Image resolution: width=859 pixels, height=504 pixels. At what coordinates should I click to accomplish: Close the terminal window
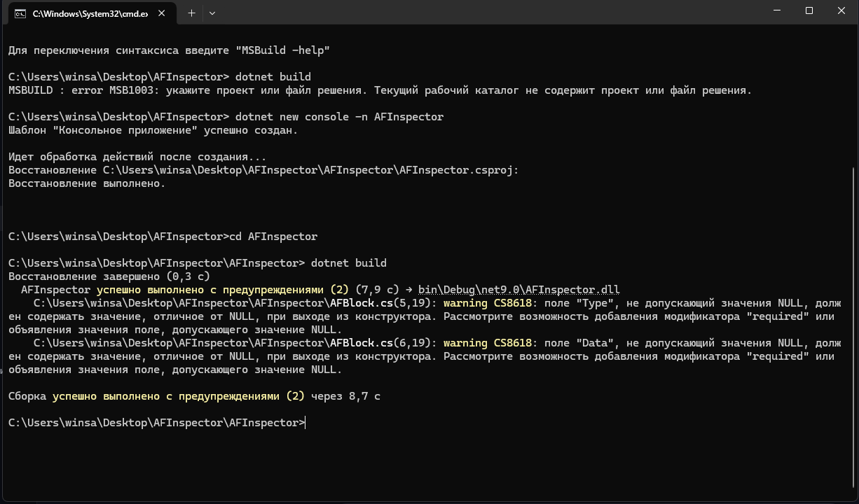pyautogui.click(x=842, y=11)
